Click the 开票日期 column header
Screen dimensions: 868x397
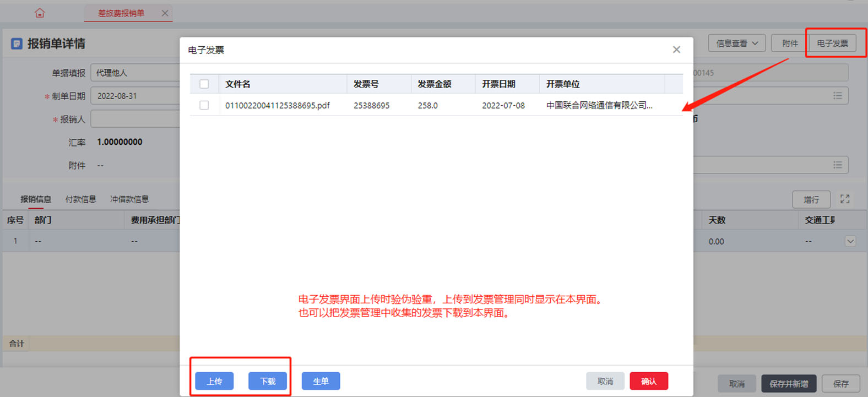click(498, 84)
